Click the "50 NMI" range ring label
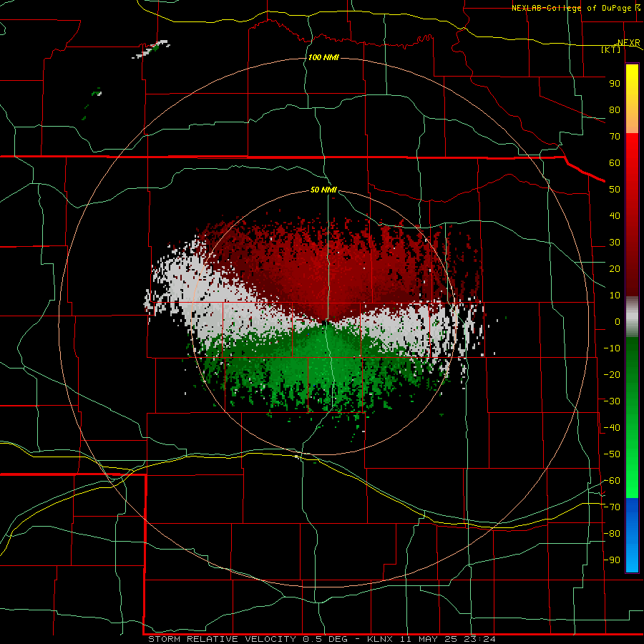 click(323, 190)
